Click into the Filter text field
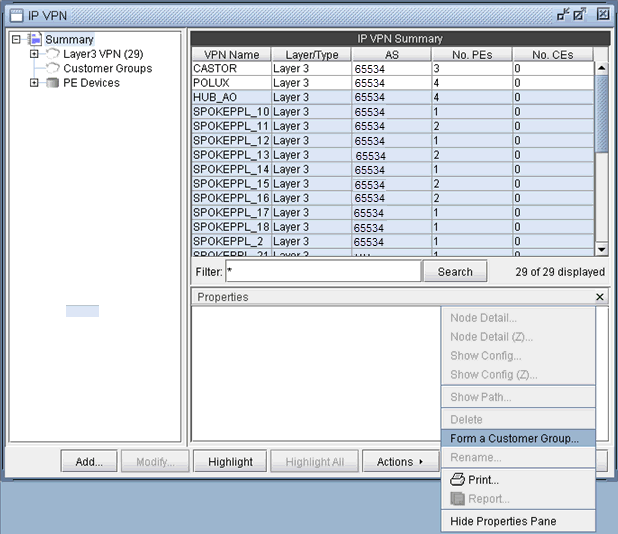This screenshot has width=618, height=534. (322, 272)
